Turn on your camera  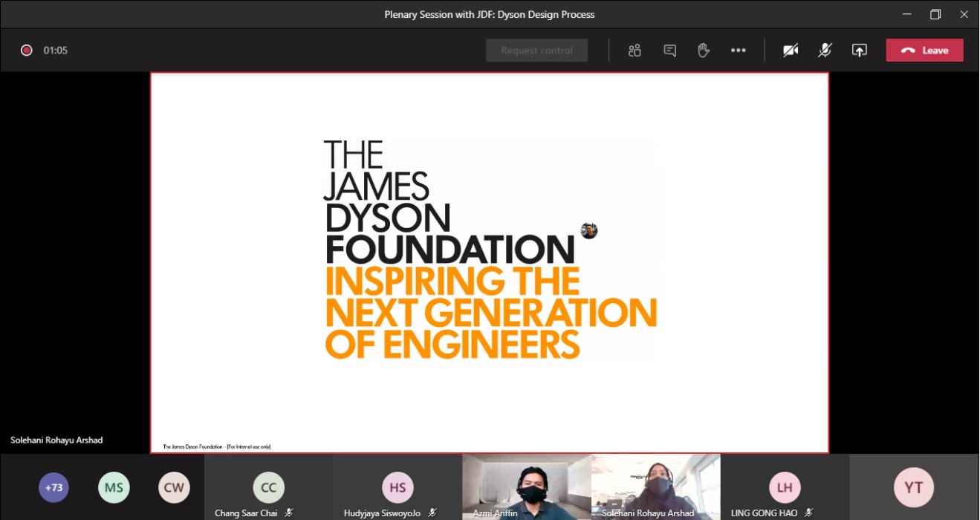click(790, 50)
